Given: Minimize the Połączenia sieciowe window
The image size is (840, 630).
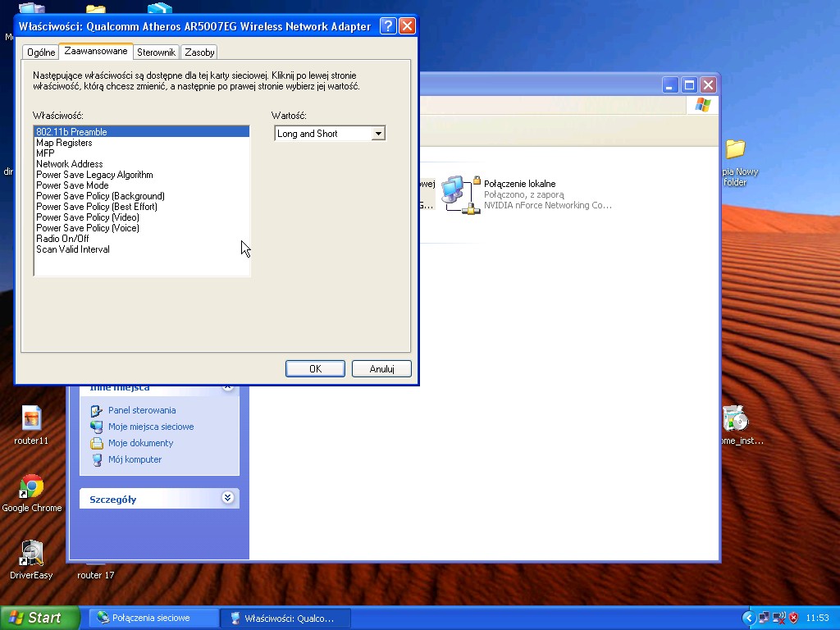Looking at the screenshot, I should click(x=670, y=84).
